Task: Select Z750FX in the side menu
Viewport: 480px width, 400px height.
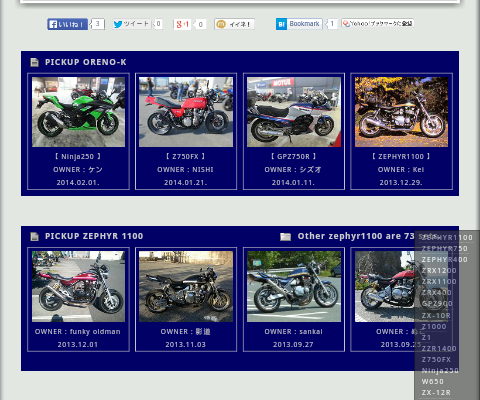Action: (x=436, y=360)
